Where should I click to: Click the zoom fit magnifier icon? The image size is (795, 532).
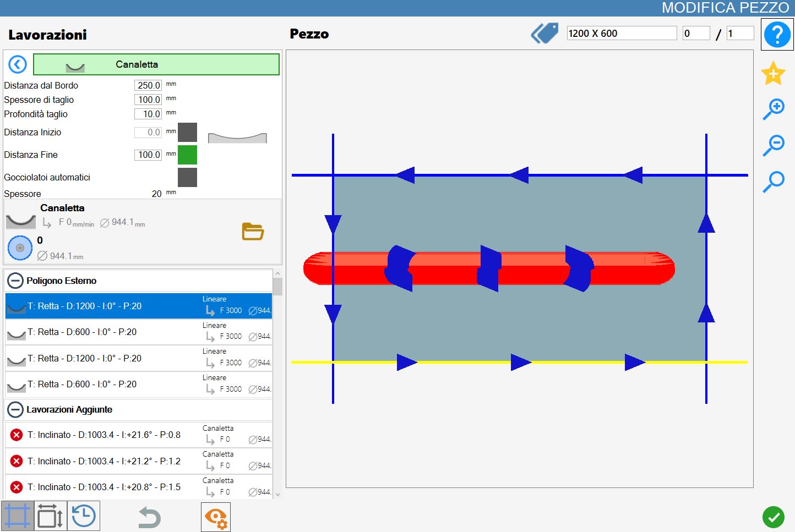click(x=774, y=182)
